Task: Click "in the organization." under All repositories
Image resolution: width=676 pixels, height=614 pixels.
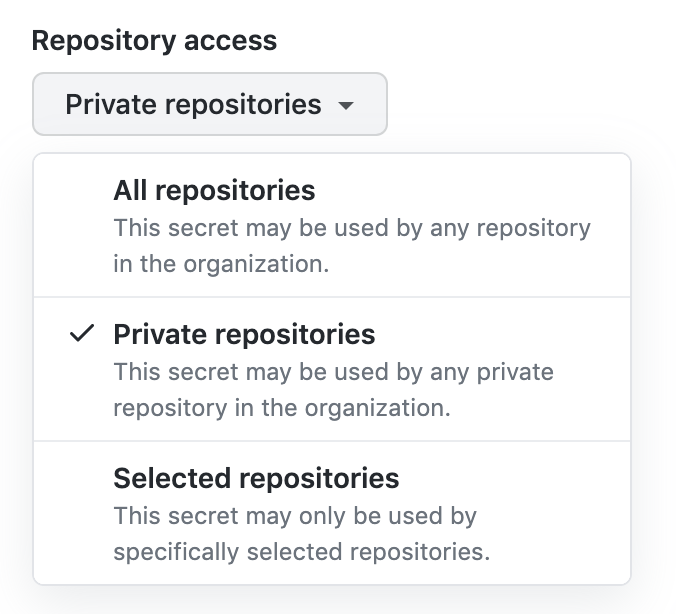Action: click(x=221, y=265)
